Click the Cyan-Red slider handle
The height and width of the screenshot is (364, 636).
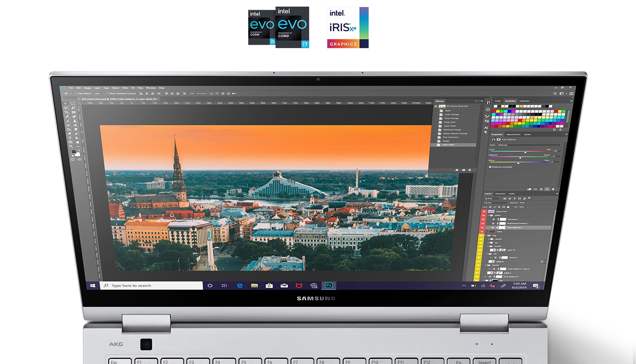(525, 152)
